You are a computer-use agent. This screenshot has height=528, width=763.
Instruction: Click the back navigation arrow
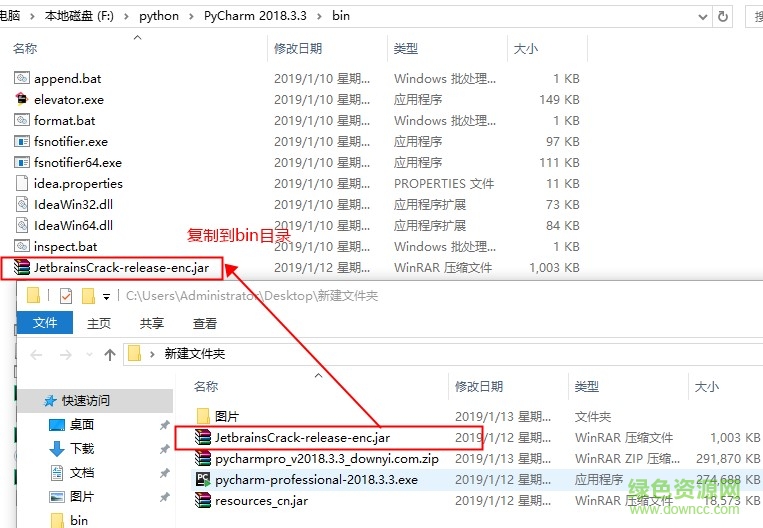pos(36,355)
